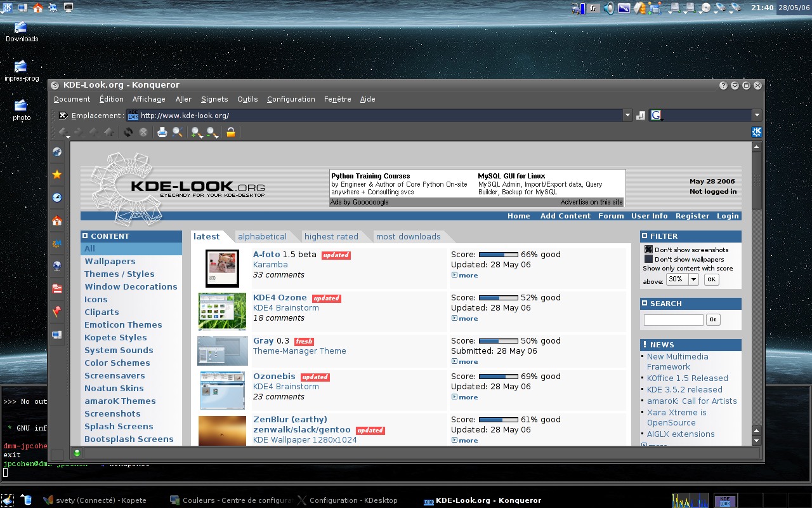Open the Document menu
The height and width of the screenshot is (508, 812).
click(x=72, y=99)
